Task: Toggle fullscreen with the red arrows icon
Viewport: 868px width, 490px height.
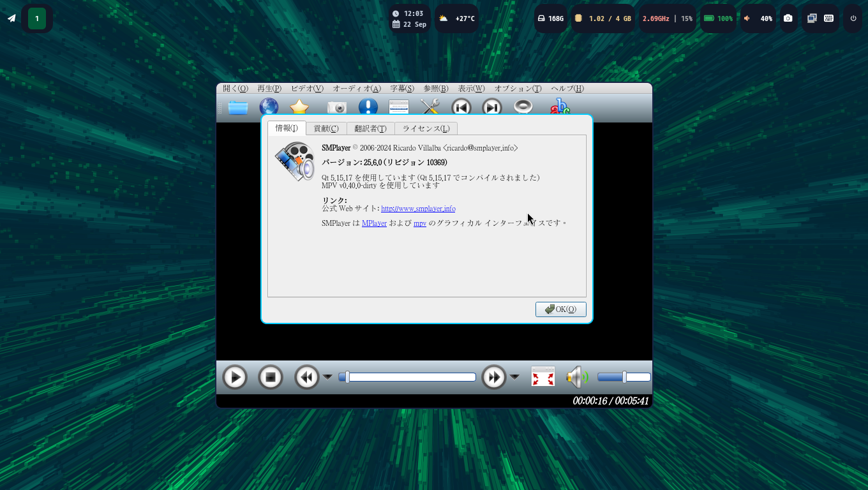Action: pos(543,377)
